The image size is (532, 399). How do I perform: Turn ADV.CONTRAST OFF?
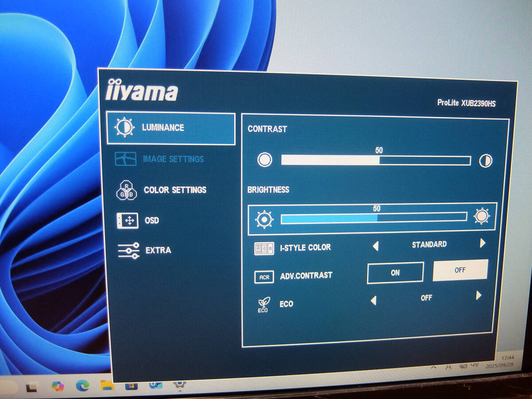click(x=460, y=270)
